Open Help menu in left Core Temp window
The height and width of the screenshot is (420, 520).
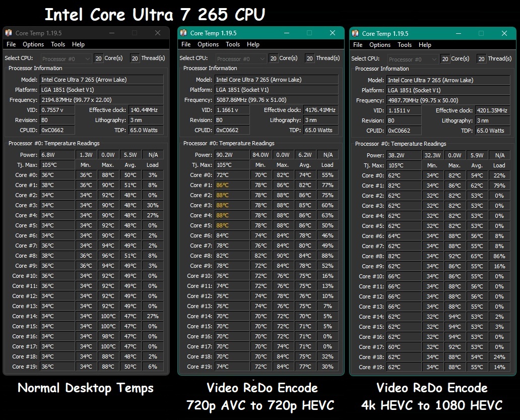click(78, 44)
